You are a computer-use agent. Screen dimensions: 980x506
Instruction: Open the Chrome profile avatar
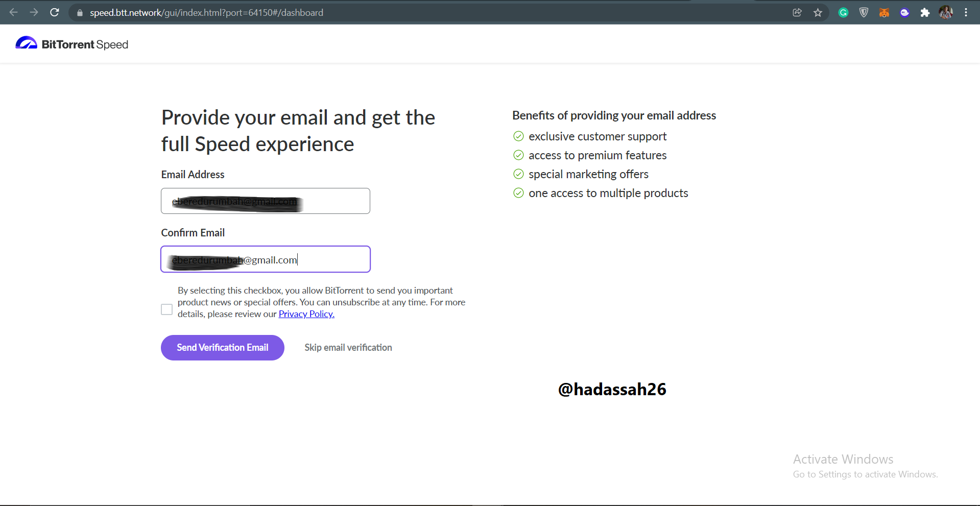(946, 13)
